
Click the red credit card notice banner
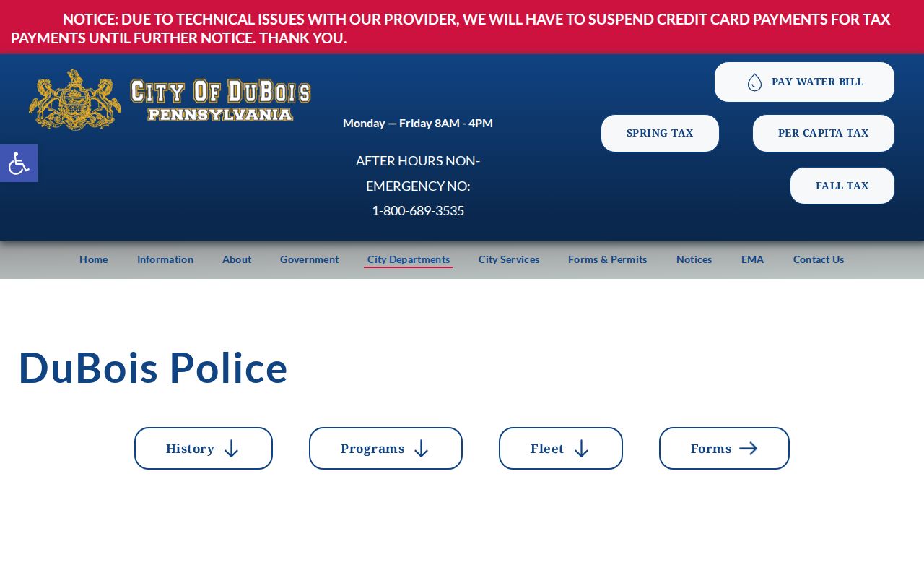click(x=462, y=27)
